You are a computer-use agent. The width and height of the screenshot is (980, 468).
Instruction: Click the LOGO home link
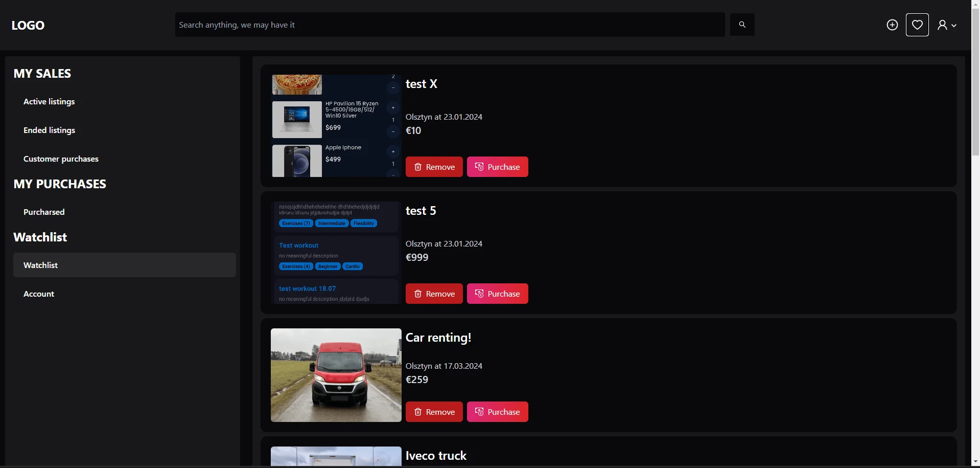click(28, 25)
